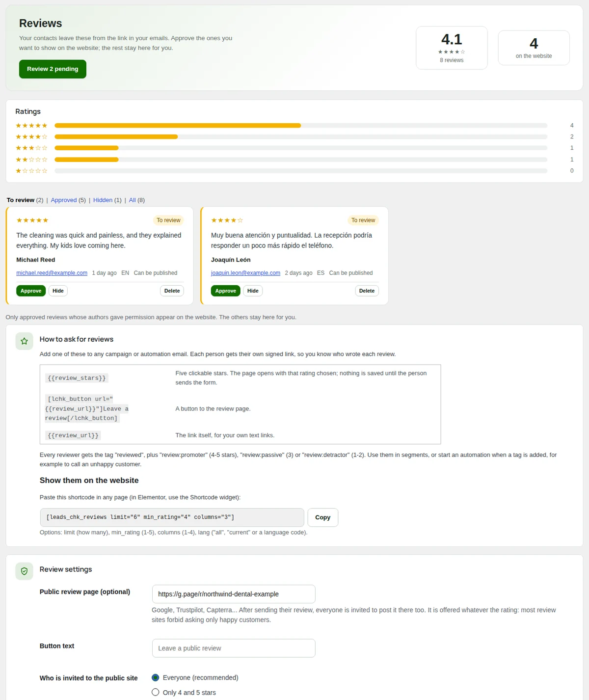Click the one-star icons in Ratings
Screen dimensions: 589x700
pyautogui.click(x=31, y=171)
